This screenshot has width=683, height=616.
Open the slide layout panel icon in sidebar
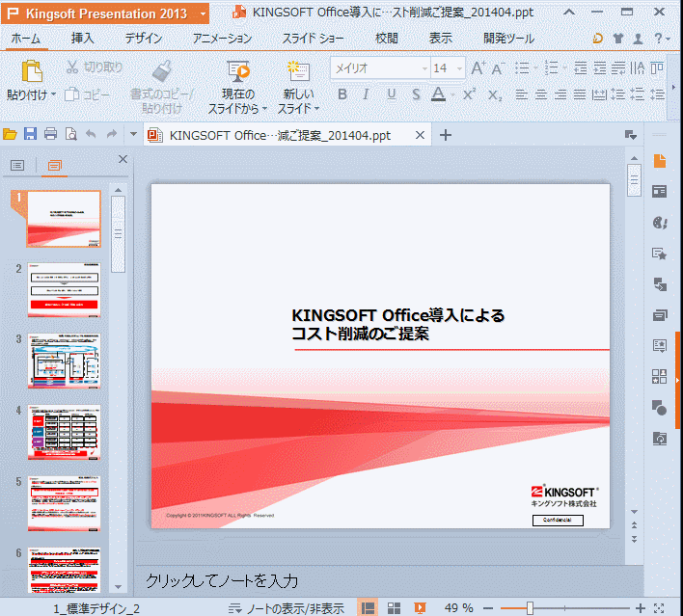(x=660, y=191)
